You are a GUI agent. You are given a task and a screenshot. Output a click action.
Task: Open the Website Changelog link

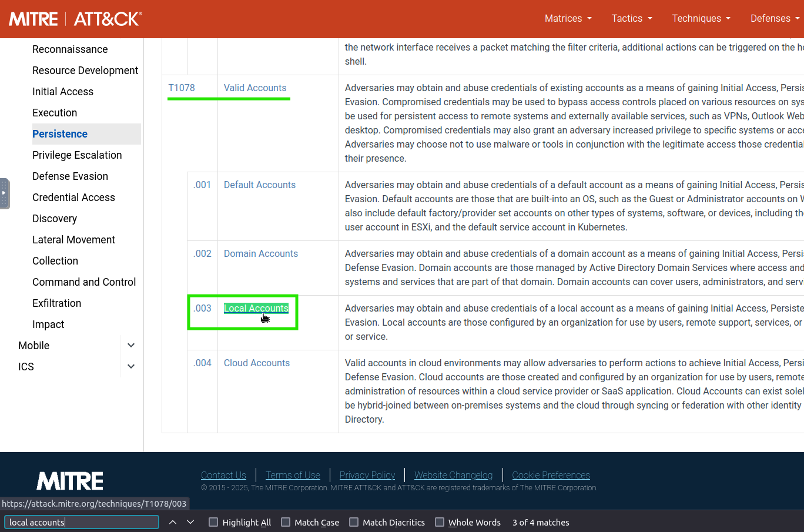tap(453, 475)
